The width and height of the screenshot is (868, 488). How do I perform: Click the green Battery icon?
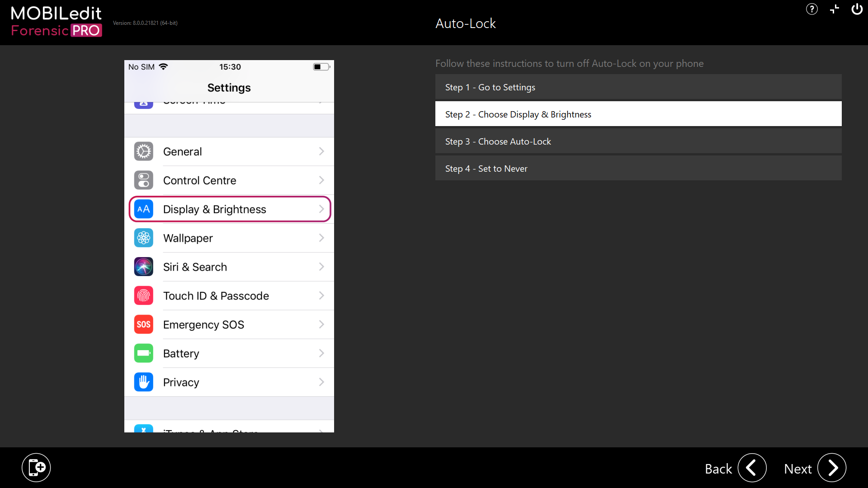(143, 353)
